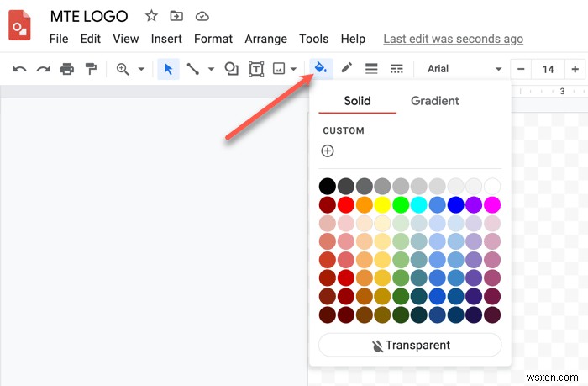Open the Insert menu
Image resolution: width=588 pixels, height=386 pixels.
click(166, 39)
